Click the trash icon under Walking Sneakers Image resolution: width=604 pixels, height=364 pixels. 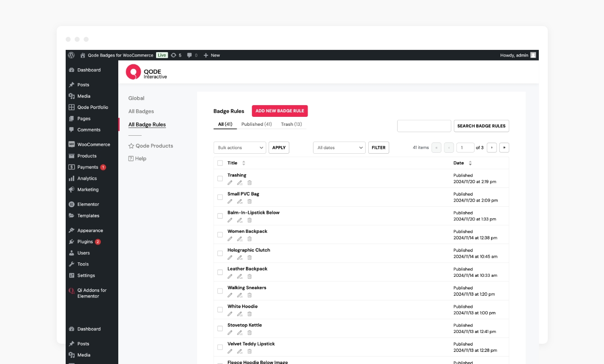(x=250, y=295)
